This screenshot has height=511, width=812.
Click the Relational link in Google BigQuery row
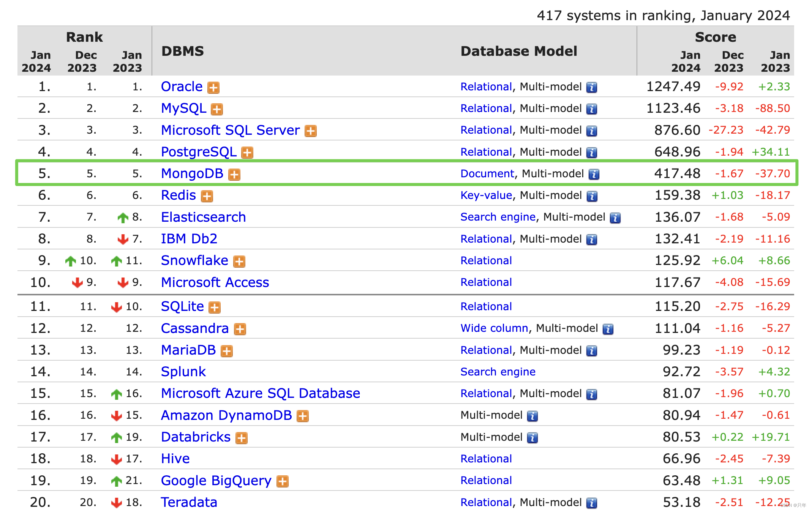click(x=486, y=480)
